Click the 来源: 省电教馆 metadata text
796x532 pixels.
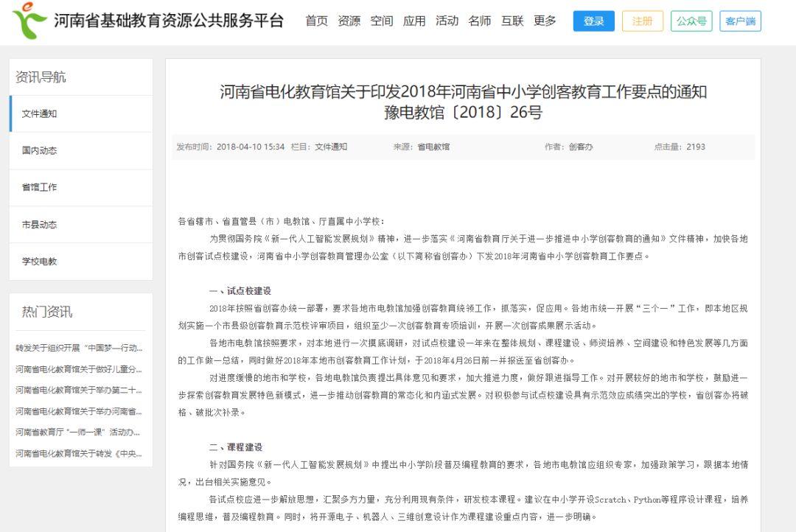[422, 147]
